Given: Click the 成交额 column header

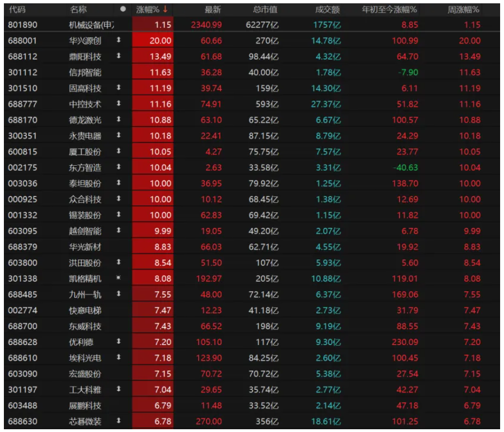Looking at the screenshot, I should click(327, 10).
